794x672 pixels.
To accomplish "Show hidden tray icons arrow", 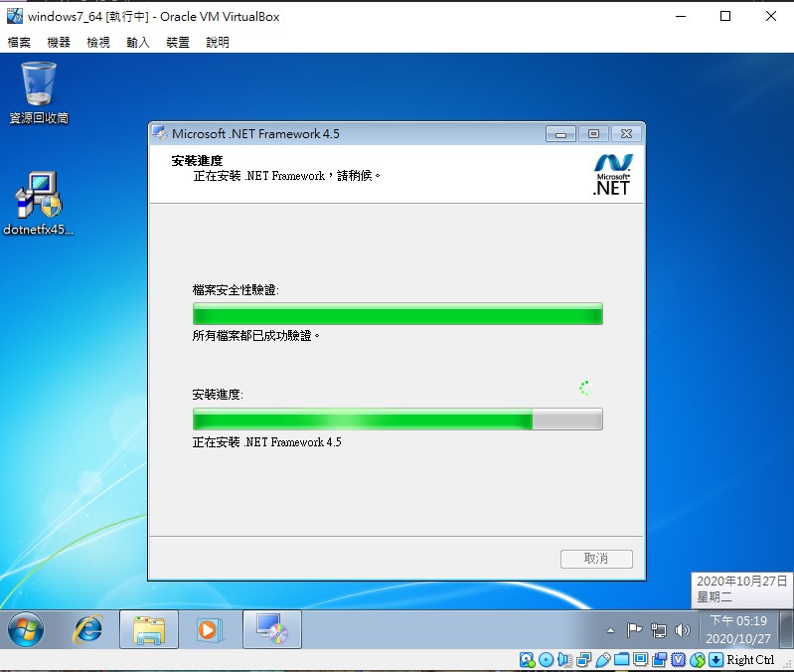I will pyautogui.click(x=611, y=630).
